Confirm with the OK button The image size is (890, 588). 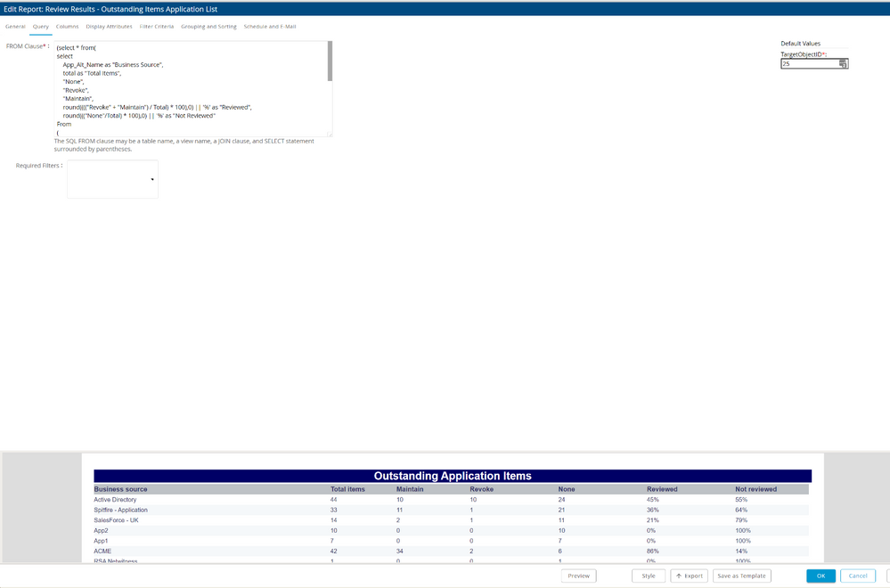click(821, 576)
